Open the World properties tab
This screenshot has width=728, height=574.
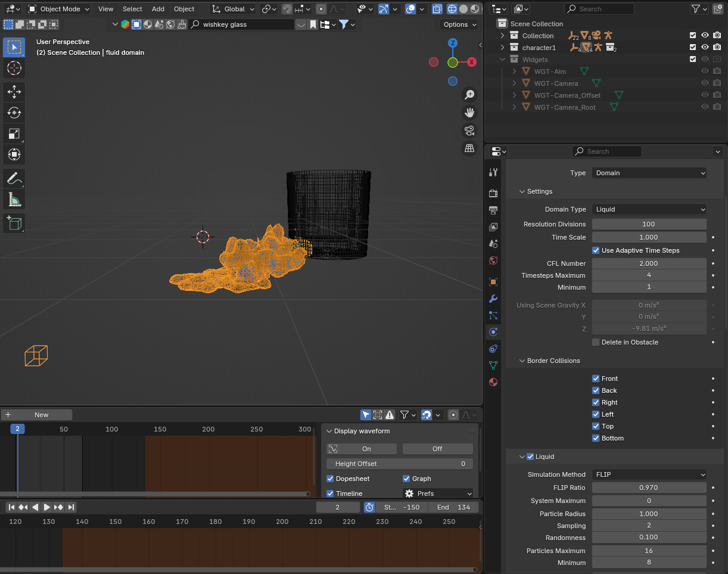(x=493, y=260)
